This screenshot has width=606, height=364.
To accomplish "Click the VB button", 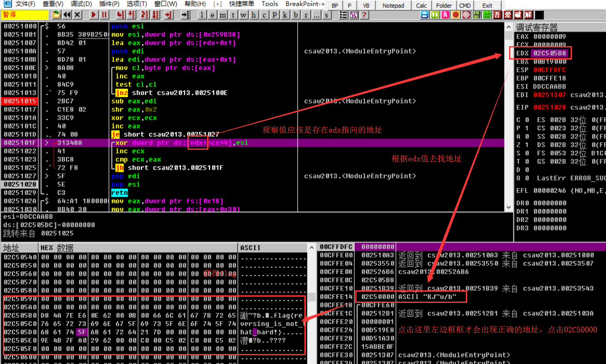I will tap(366, 5).
